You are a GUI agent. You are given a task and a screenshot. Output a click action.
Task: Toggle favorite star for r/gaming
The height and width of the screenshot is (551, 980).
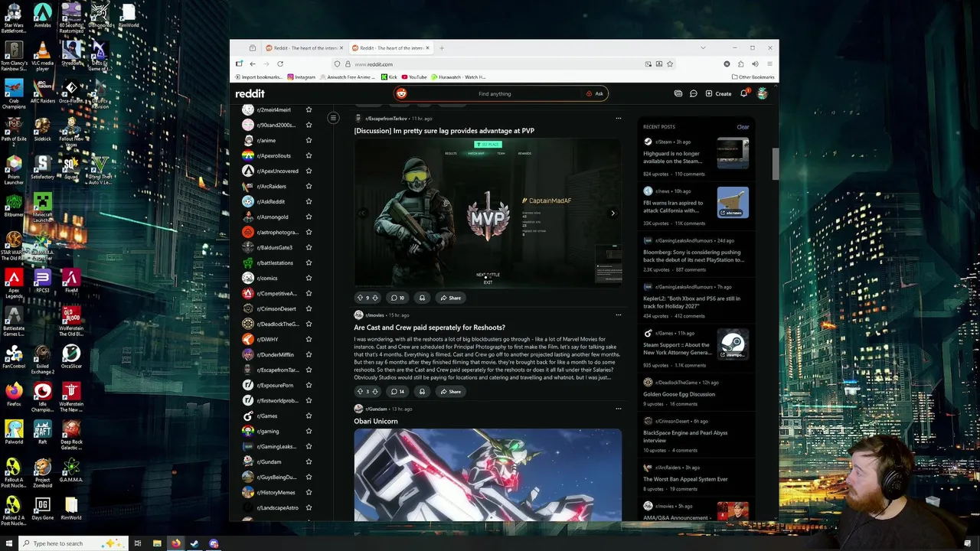[309, 431]
